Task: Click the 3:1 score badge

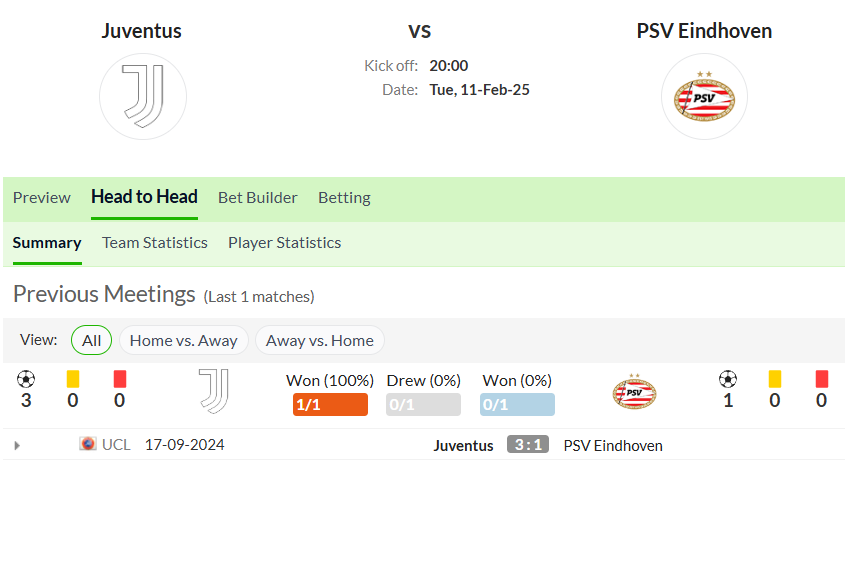Action: pyautogui.click(x=528, y=445)
